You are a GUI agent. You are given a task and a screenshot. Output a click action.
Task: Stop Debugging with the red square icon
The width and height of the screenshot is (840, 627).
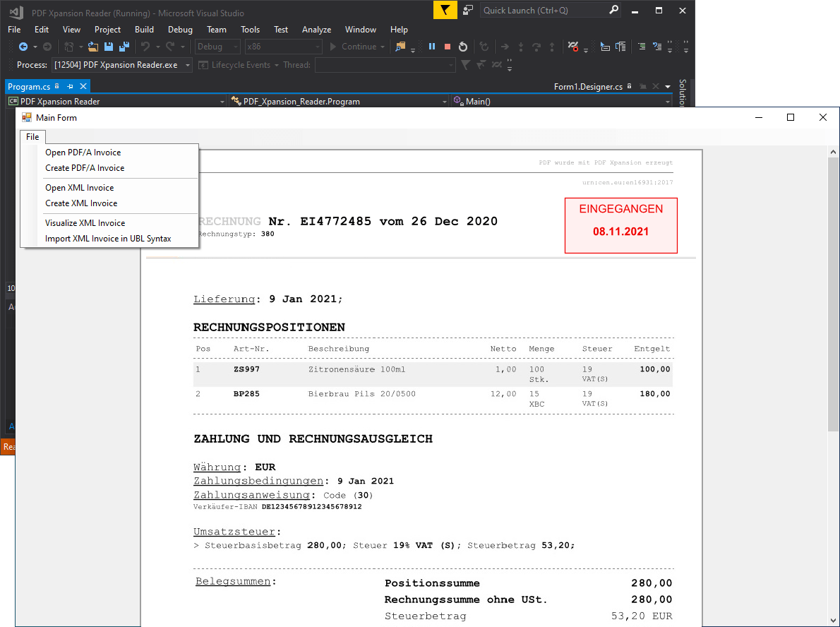click(x=448, y=47)
